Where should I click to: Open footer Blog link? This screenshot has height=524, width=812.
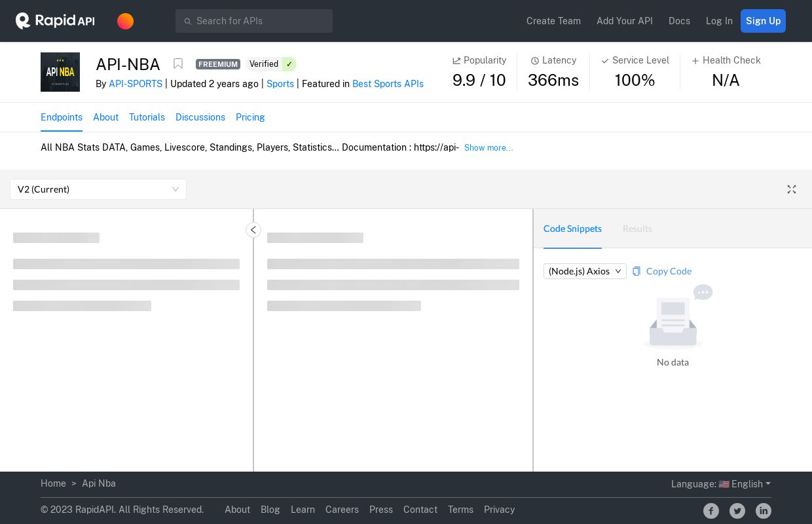pyautogui.click(x=270, y=510)
